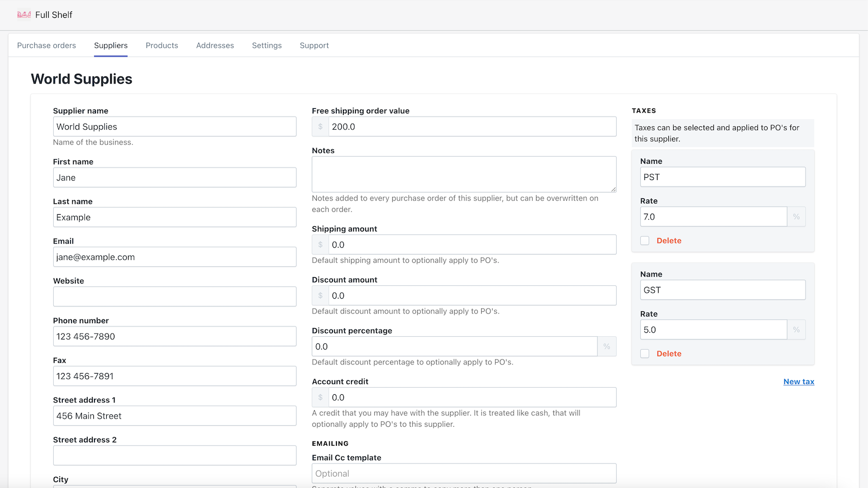Click the empty Website field
This screenshot has height=488, width=868.
click(x=175, y=297)
